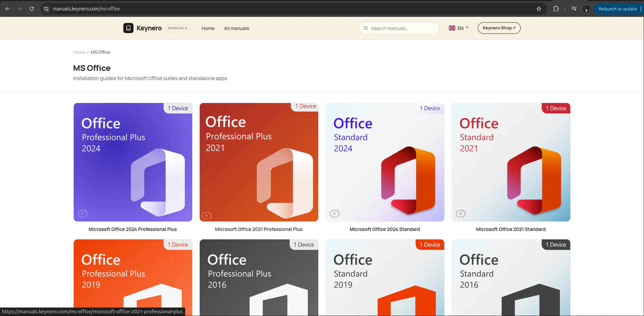
Task: Click the 1 Device badge on Office 2024 Standard
Action: [x=430, y=108]
